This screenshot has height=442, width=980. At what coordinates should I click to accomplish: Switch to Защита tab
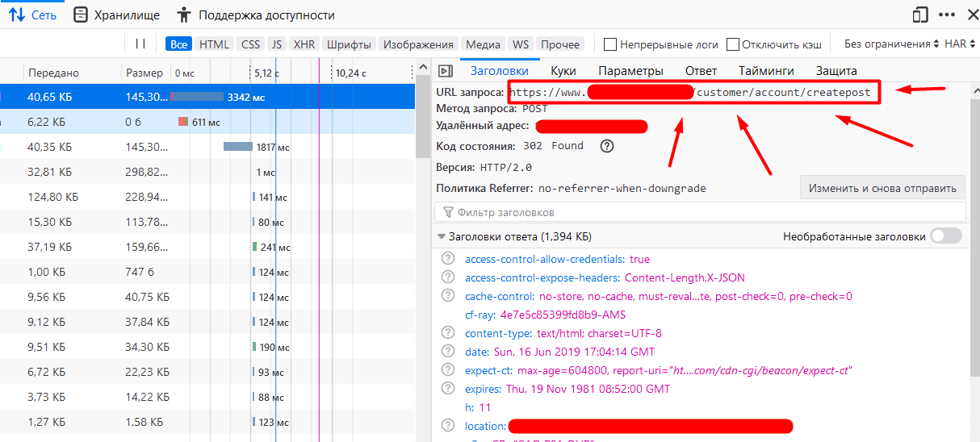(836, 71)
